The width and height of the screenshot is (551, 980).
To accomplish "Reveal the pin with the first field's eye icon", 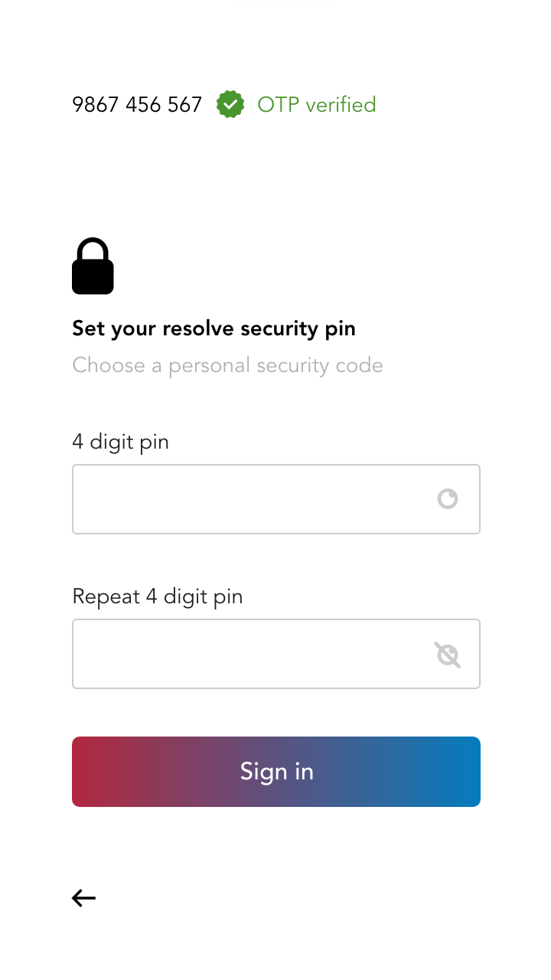I will pyautogui.click(x=448, y=499).
